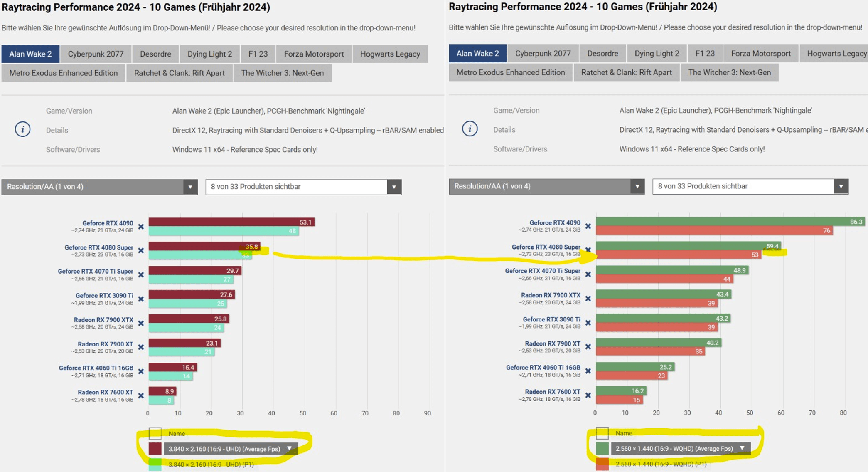
Task: Expand the 2.560 × 1.440 WQHD Average Fps selector
Action: click(x=681, y=448)
